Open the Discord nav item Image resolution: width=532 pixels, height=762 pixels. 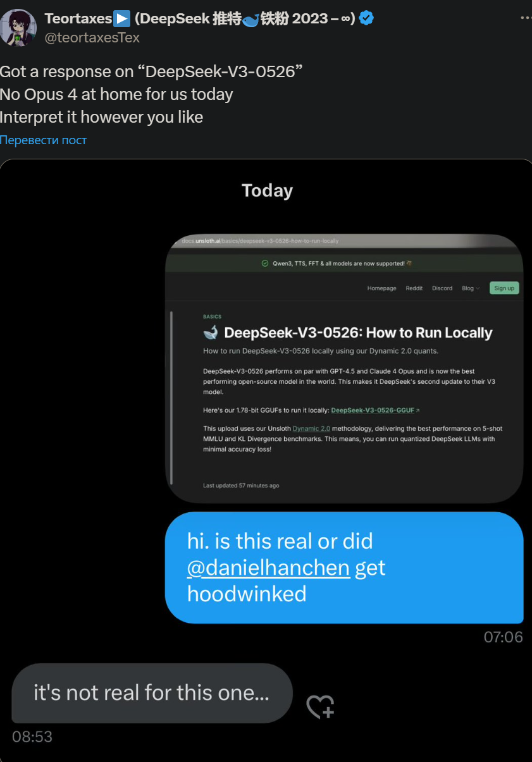[x=442, y=288]
